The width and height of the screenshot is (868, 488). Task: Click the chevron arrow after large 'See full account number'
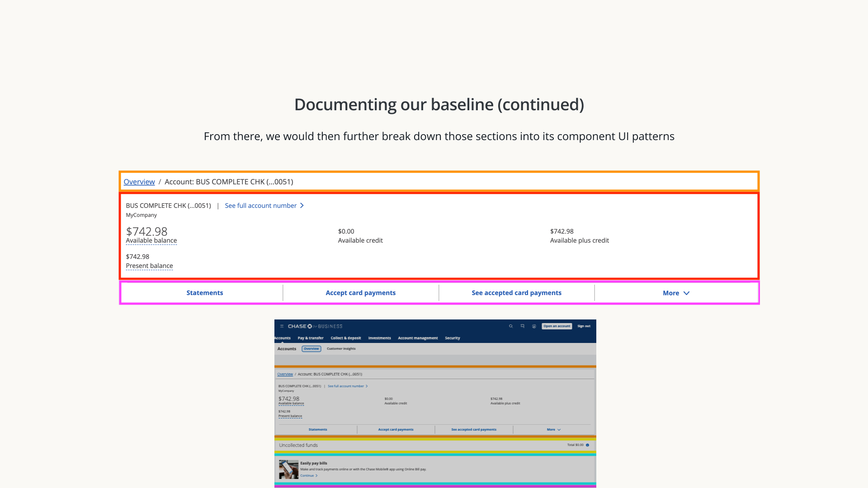(x=302, y=206)
